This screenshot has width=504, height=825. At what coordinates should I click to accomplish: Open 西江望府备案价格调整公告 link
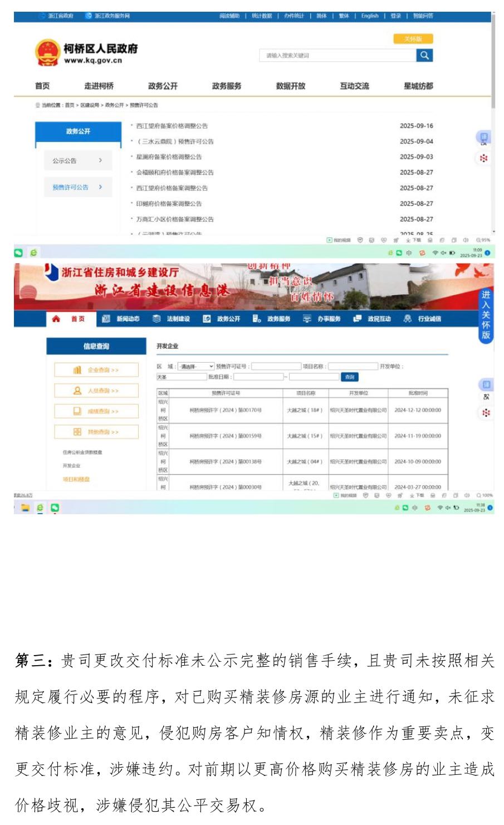pyautogui.click(x=172, y=126)
